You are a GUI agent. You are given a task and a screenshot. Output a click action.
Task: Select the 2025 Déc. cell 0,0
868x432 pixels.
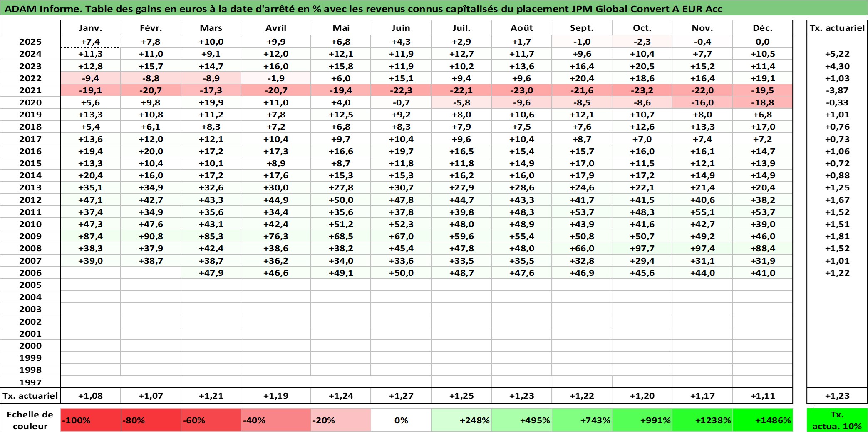coord(762,42)
